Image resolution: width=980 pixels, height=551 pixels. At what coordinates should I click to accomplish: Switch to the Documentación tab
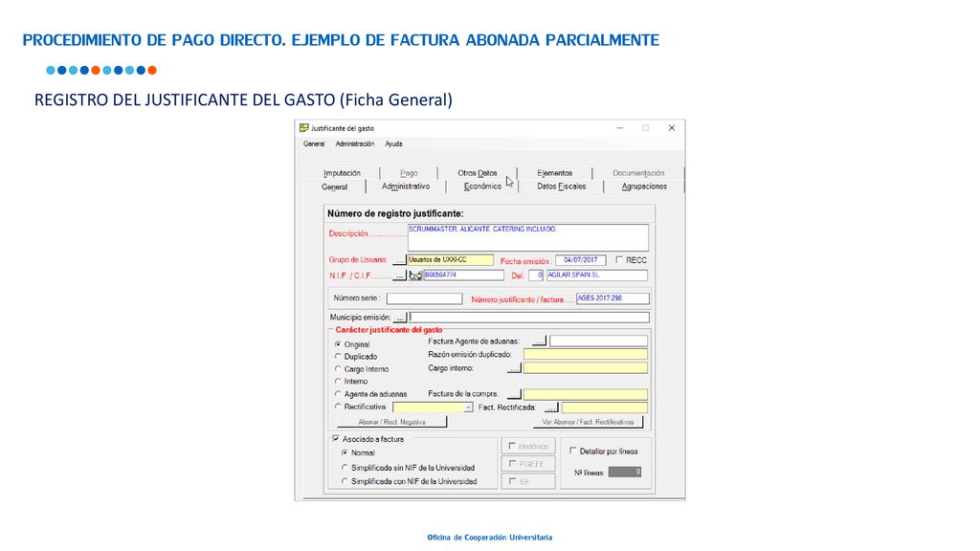(638, 173)
